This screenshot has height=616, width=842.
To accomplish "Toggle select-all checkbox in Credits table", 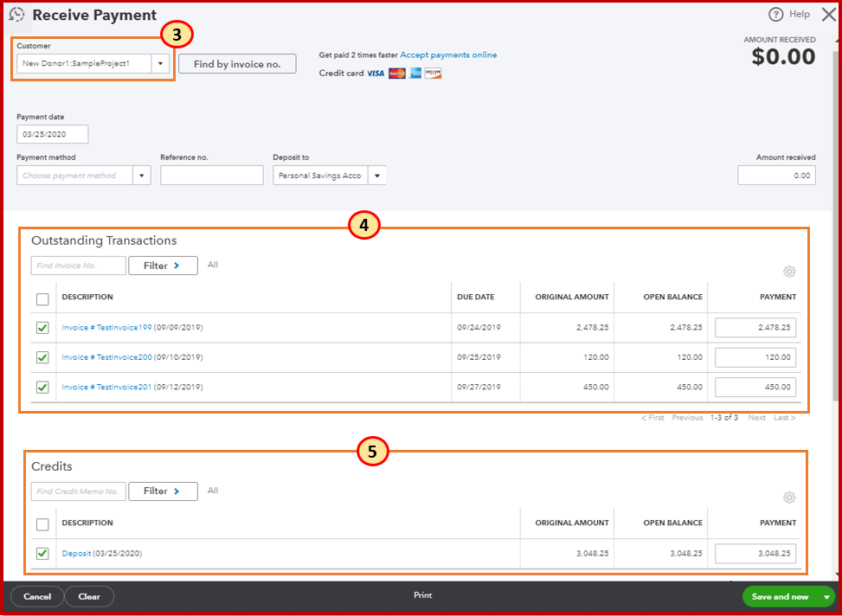I will click(x=42, y=524).
